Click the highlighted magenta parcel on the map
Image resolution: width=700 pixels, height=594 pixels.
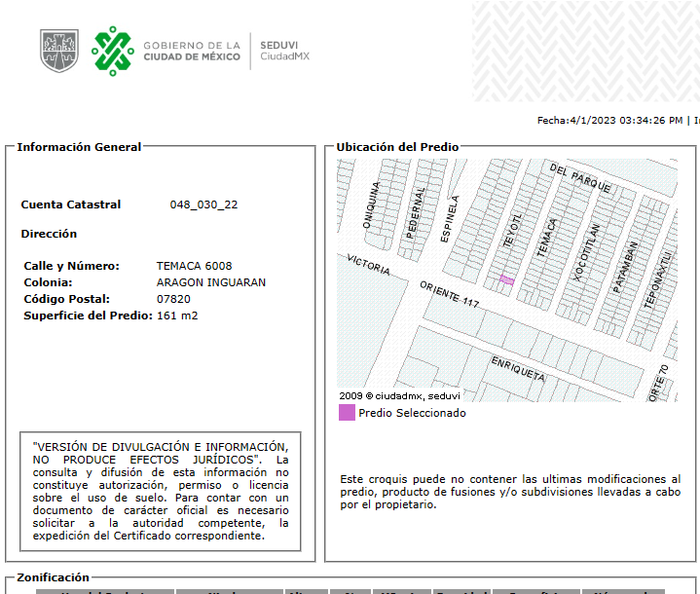click(x=506, y=280)
